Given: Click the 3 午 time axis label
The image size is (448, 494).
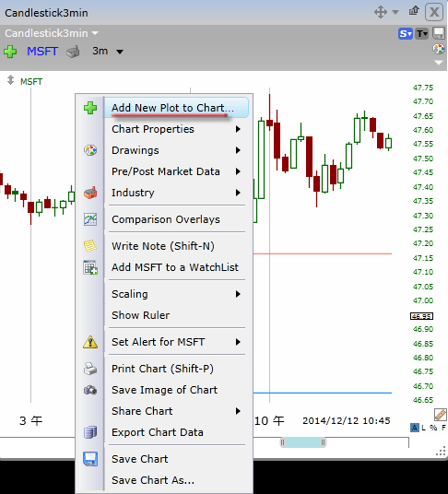Looking at the screenshot, I should coord(30,420).
